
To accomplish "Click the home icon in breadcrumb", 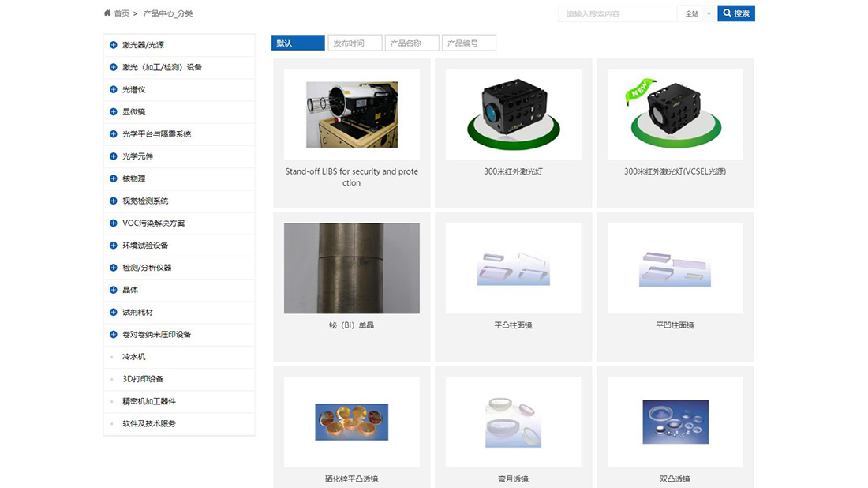I will [x=107, y=13].
